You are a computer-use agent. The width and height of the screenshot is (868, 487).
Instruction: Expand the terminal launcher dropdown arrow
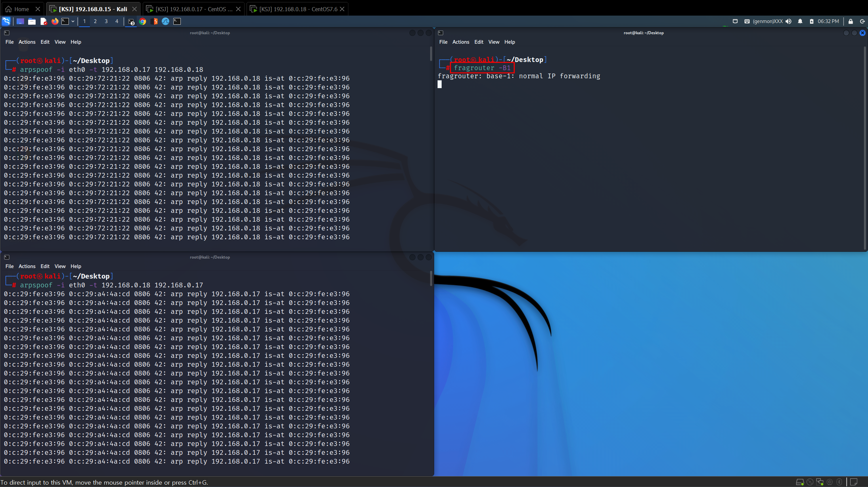coord(73,21)
